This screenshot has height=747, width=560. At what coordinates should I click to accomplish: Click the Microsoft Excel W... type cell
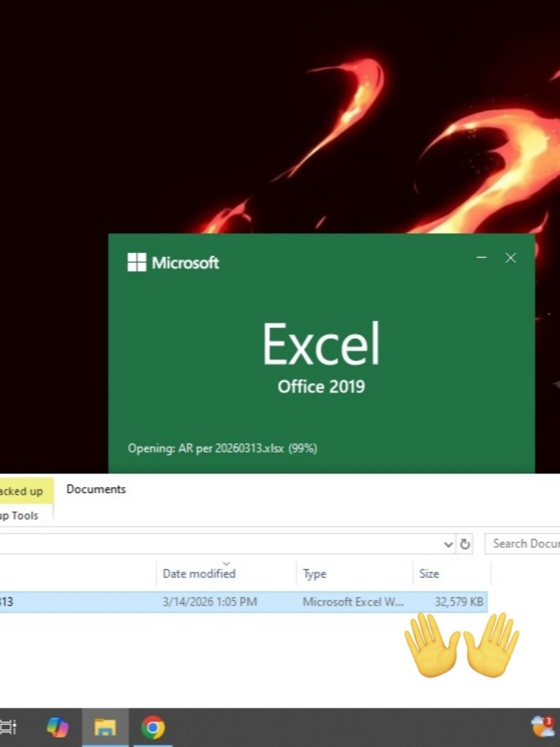point(353,602)
